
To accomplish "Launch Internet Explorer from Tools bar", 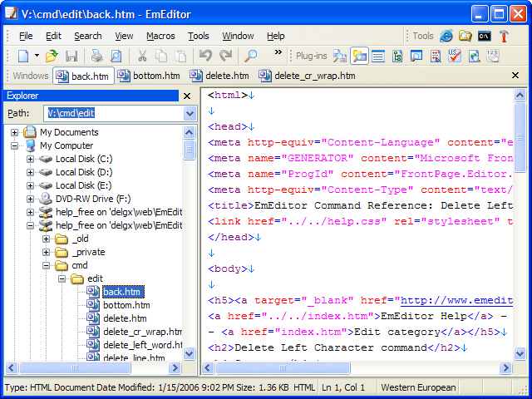I will (x=446, y=36).
